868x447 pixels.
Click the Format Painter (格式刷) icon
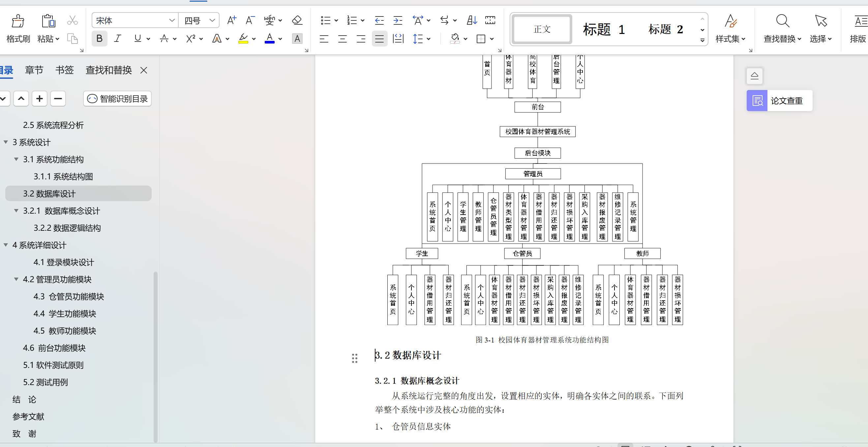18,21
